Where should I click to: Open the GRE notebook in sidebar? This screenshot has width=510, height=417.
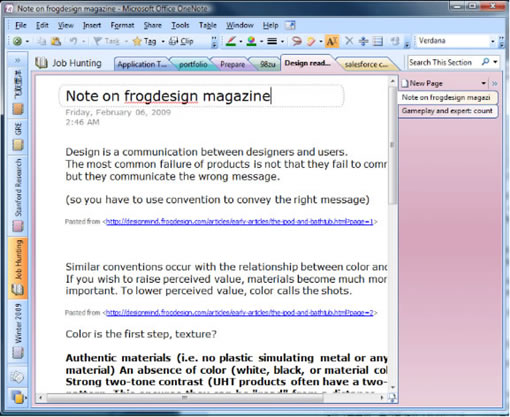click(18, 136)
